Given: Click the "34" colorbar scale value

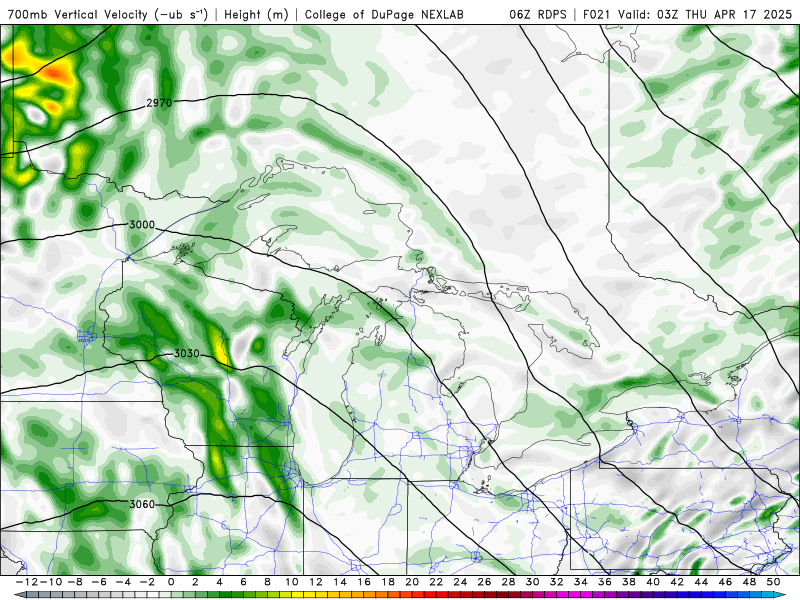Looking at the screenshot, I should 581,582.
